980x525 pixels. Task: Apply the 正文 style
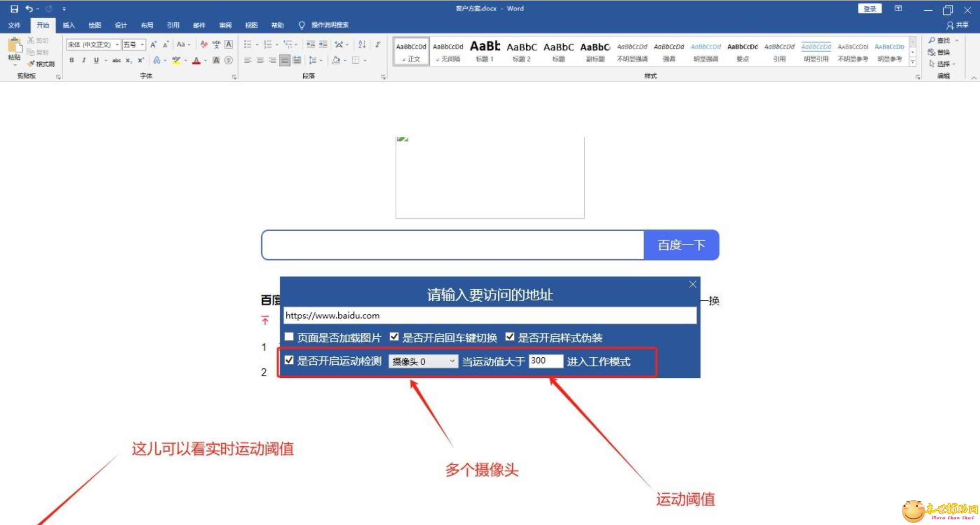coord(411,51)
